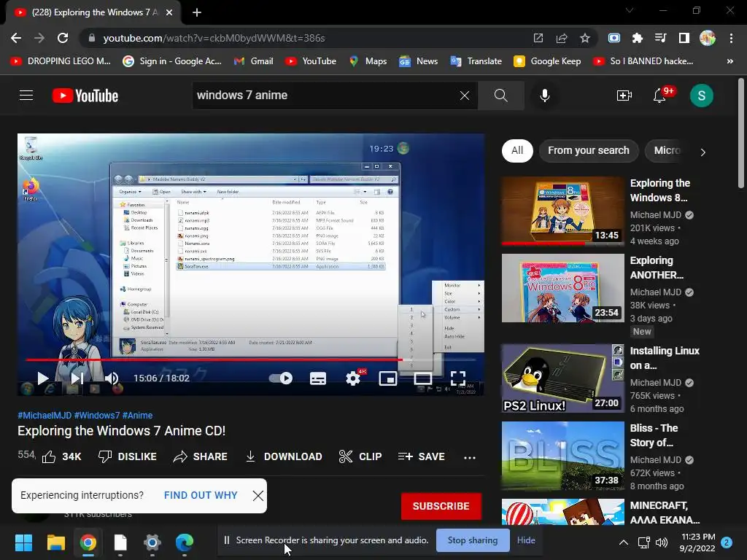Dismiss the interruptions notice
Image resolution: width=747 pixels, height=560 pixels.
coord(258,496)
